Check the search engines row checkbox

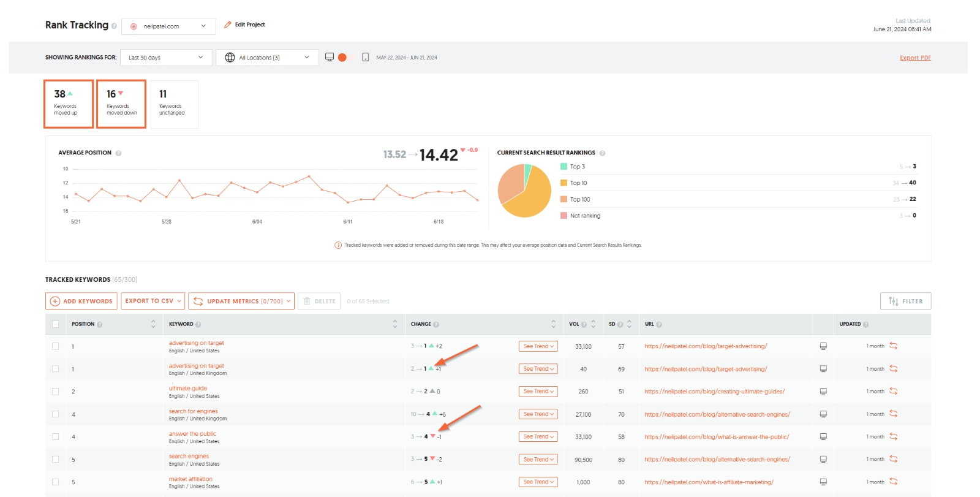point(56,460)
